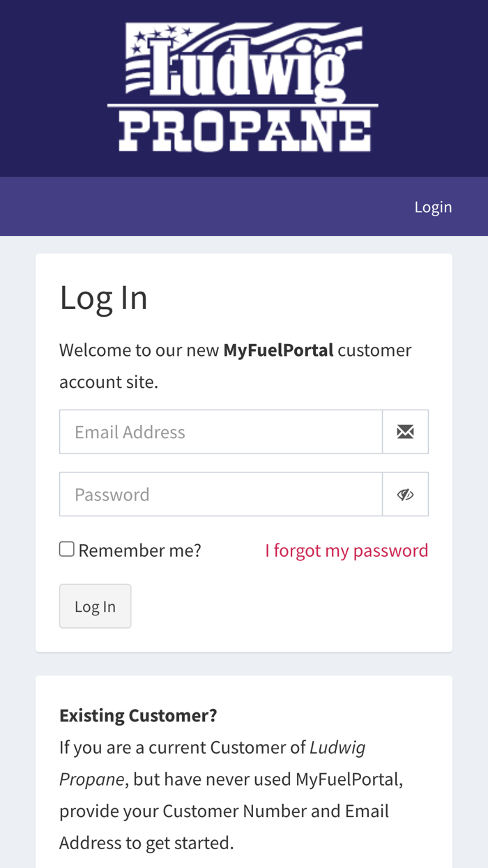Screen dimensions: 488x868
Task: Click the "provide your Customer Number" paragraph text
Action: tap(223, 811)
